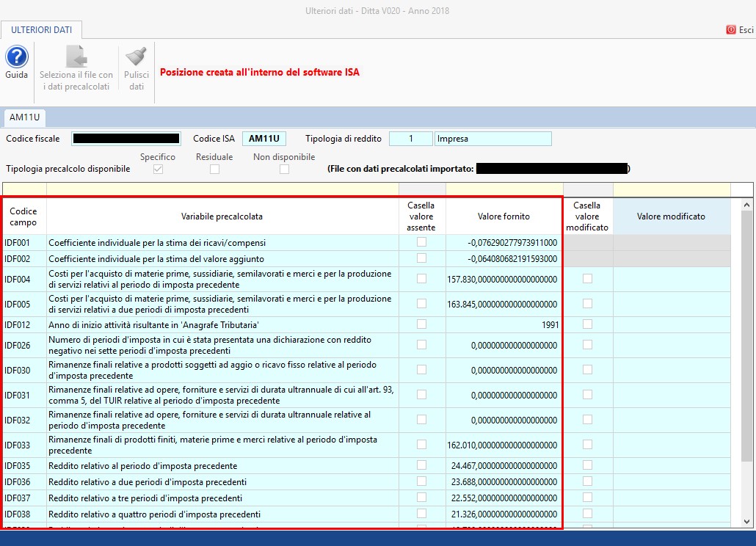
Task: Click value 23.688,000000000000000000
Action: pyautogui.click(x=504, y=482)
